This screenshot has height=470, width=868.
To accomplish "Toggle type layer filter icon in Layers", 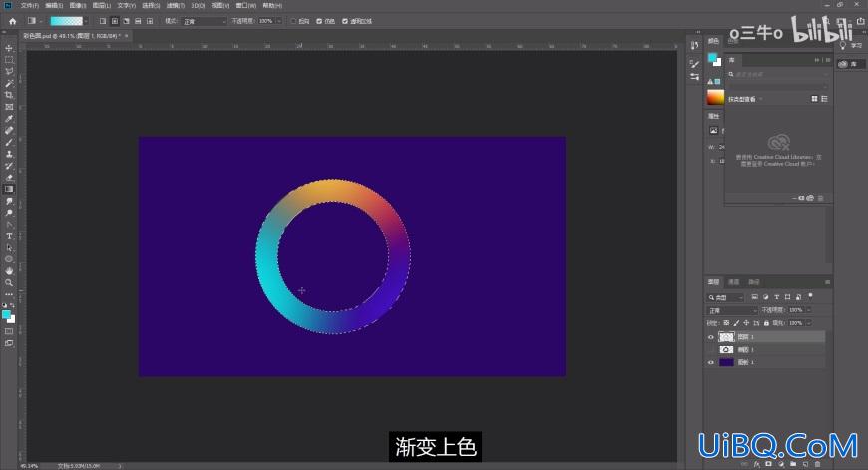I will (776, 297).
